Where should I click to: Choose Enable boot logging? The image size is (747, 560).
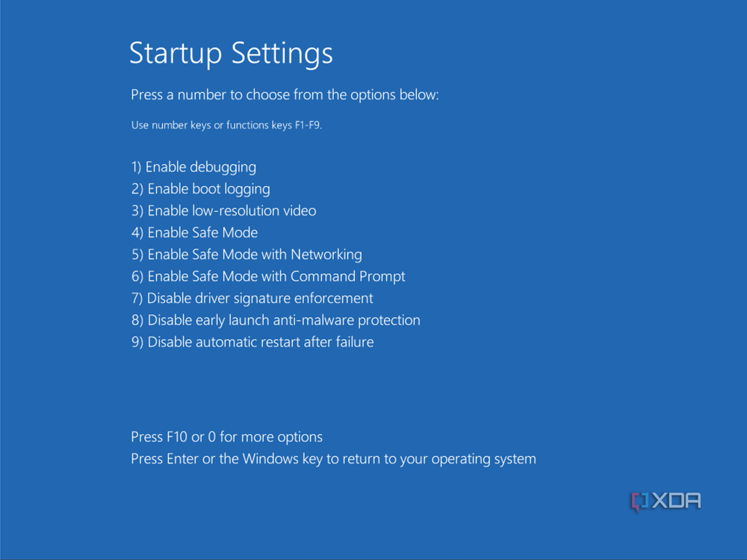[200, 189]
